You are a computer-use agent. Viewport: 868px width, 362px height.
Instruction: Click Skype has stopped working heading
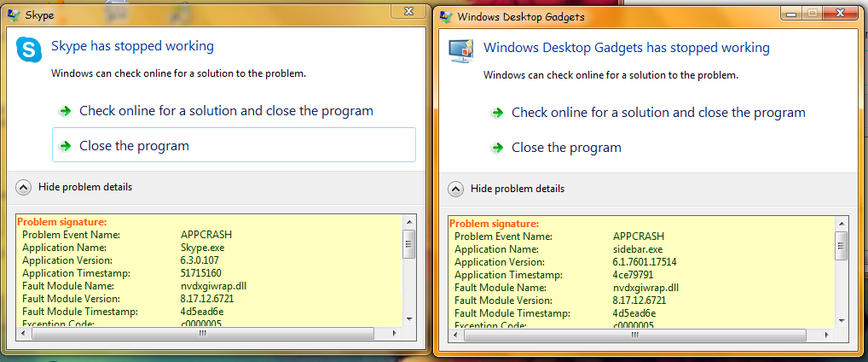coord(132,45)
